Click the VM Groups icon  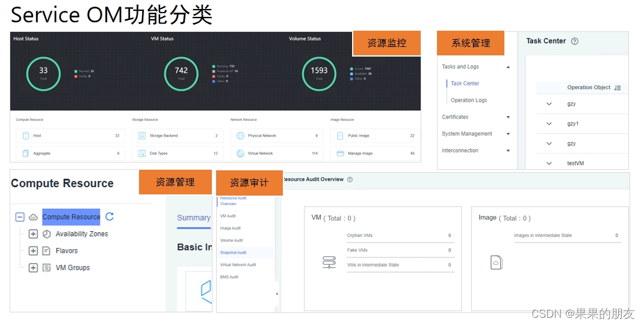coord(47,267)
